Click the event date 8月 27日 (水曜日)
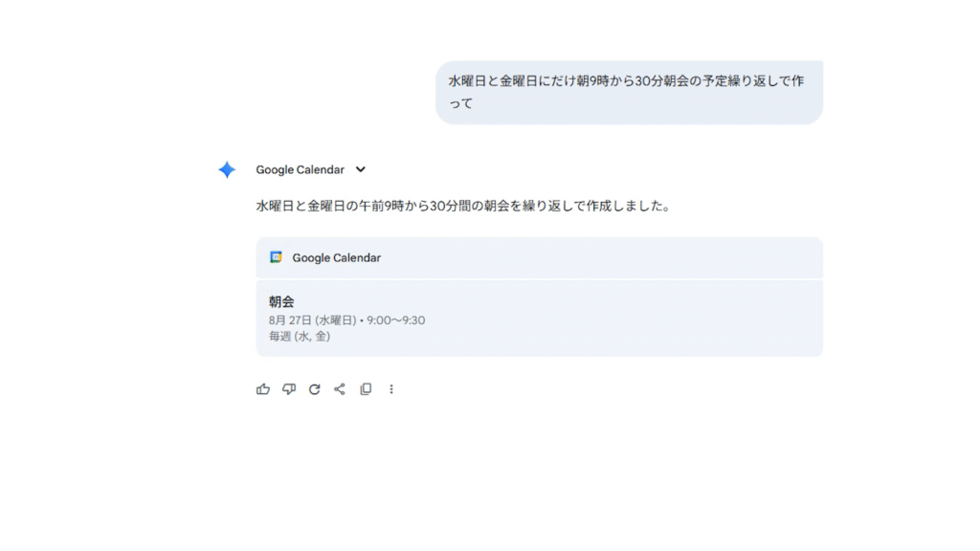The width and height of the screenshot is (980, 551). 312,320
